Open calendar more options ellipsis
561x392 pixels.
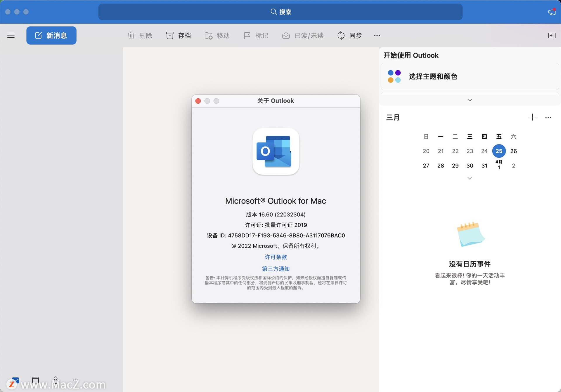pos(548,117)
